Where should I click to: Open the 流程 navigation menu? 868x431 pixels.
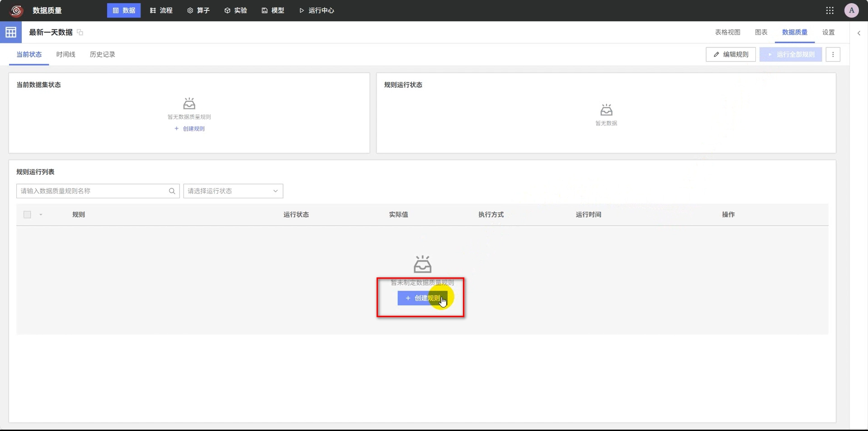coord(161,10)
